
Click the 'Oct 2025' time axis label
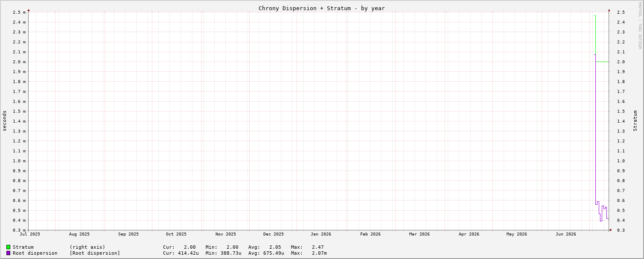pyautogui.click(x=176, y=234)
